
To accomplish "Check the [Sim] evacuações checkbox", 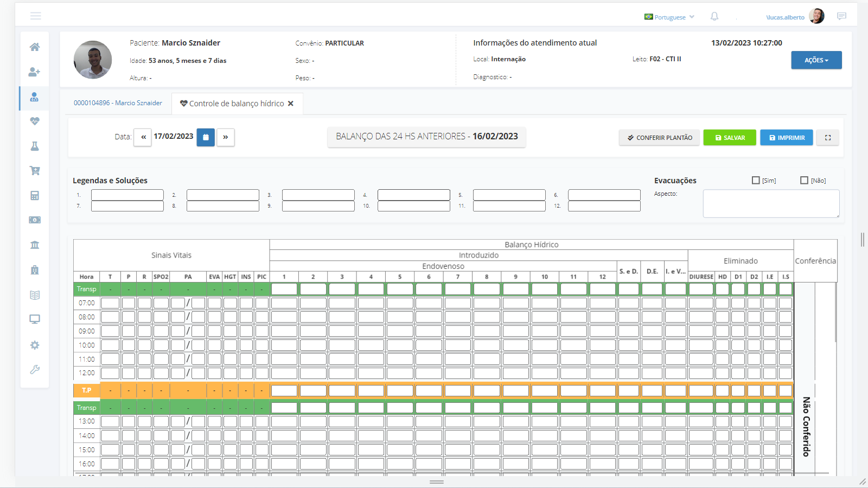I will tap(756, 180).
